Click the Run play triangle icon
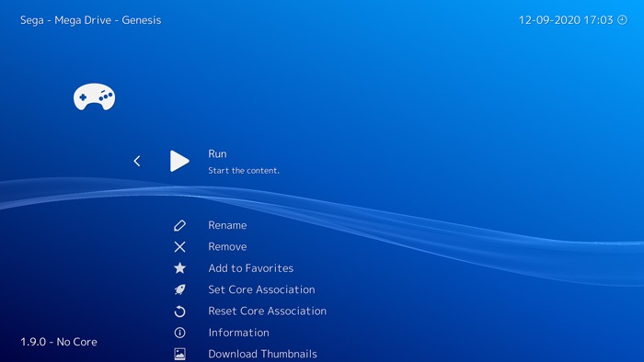The height and width of the screenshot is (362, 644). pyautogui.click(x=179, y=161)
